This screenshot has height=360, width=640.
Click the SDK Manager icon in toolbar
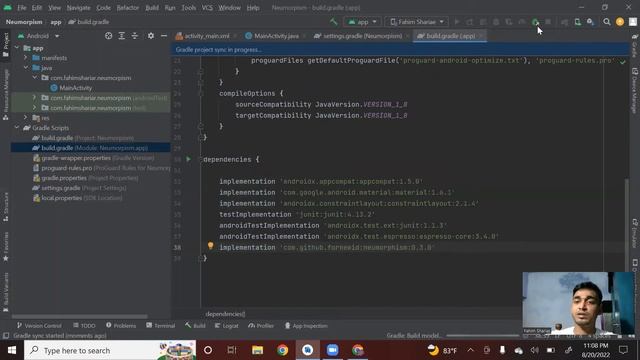tap(590, 22)
